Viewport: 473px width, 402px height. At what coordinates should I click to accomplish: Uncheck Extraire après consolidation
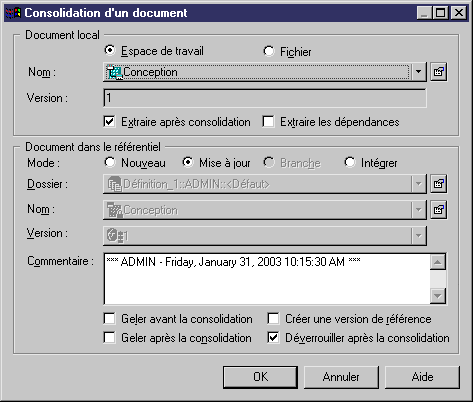pyautogui.click(x=109, y=122)
